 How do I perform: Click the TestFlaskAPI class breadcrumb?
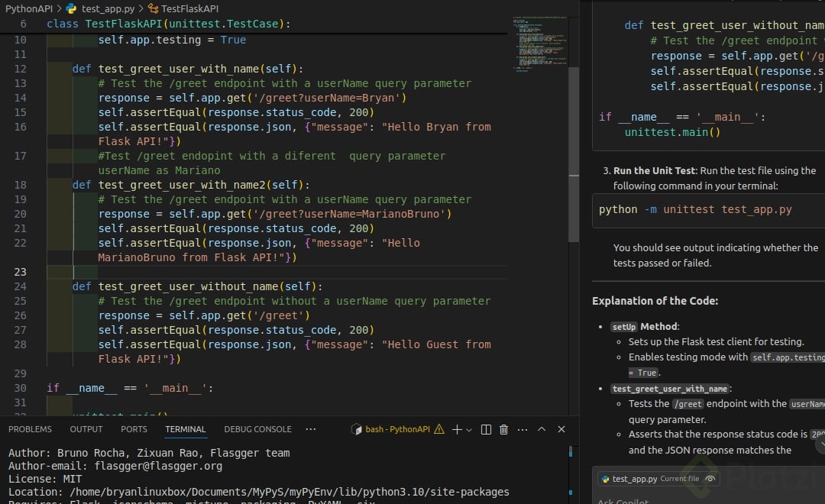click(x=189, y=8)
